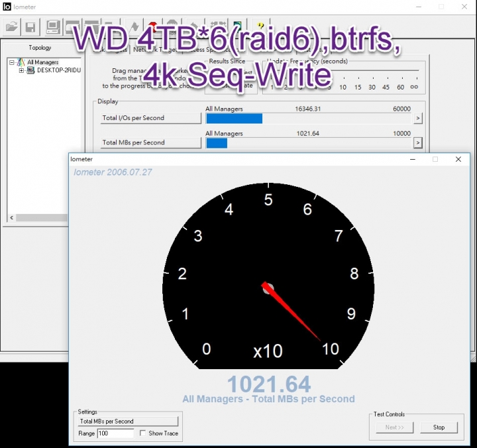Viewport: 477px width, 448px height.
Task: Click the Topology panel heading
Action: pos(40,48)
